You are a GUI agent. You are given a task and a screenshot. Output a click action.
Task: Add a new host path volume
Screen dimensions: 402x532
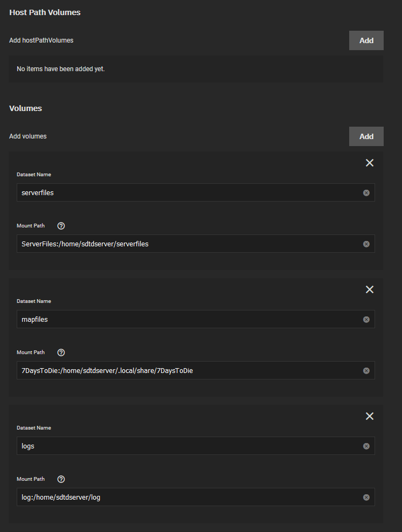[x=366, y=40]
